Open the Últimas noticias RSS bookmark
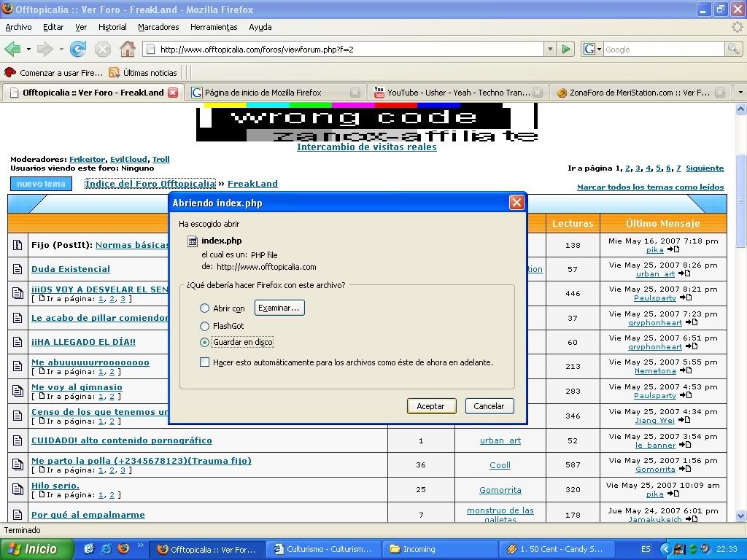The width and height of the screenshot is (747, 560). [x=143, y=73]
